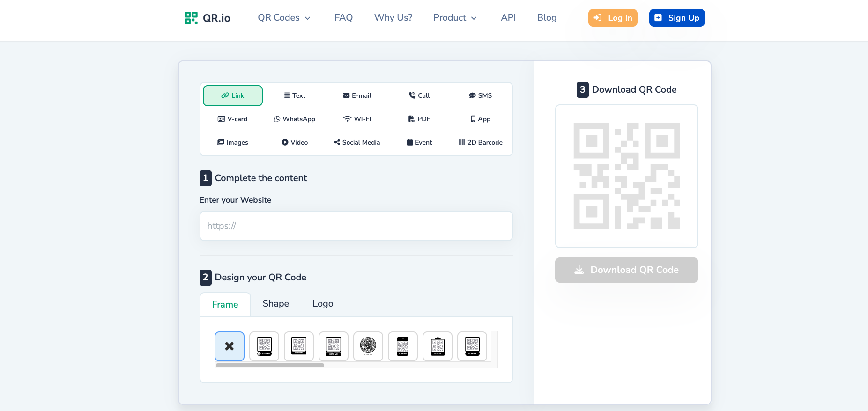Select the Video QR type
Image resolution: width=868 pixels, height=411 pixels.
click(294, 142)
